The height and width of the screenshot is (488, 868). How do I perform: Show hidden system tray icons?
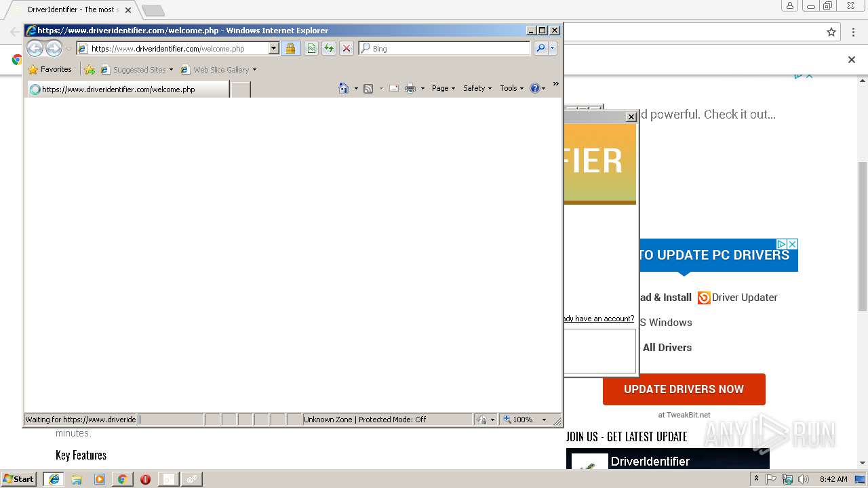click(x=756, y=479)
